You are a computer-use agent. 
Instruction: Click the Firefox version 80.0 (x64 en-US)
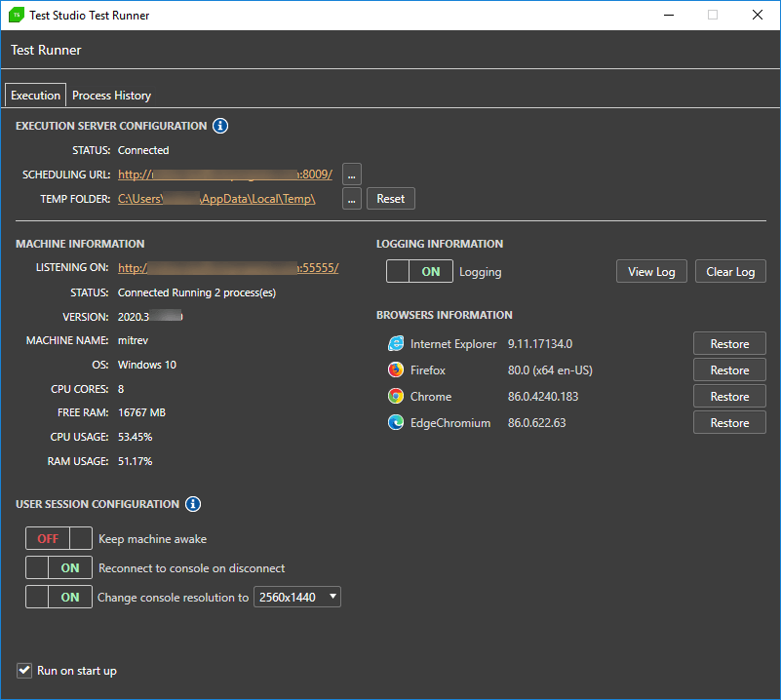tap(550, 369)
